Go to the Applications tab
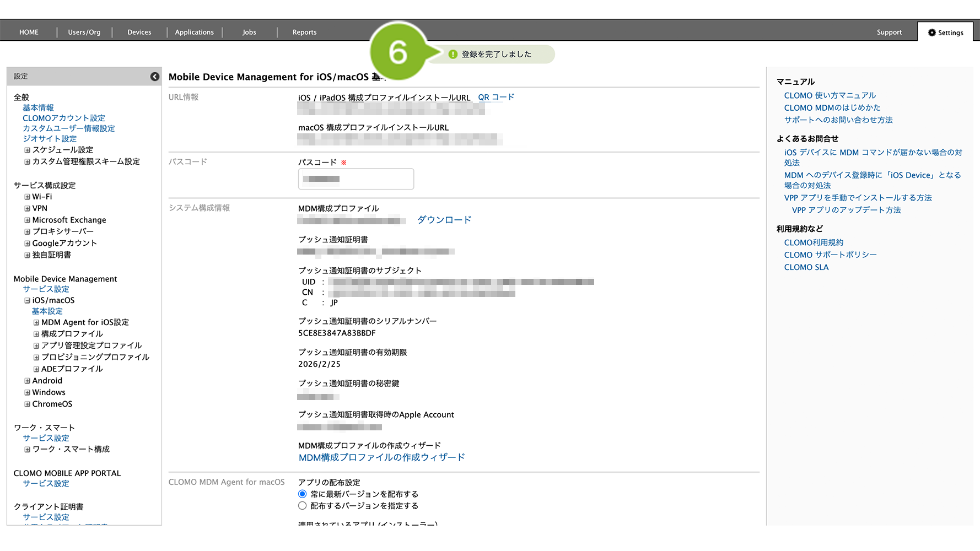 point(194,33)
